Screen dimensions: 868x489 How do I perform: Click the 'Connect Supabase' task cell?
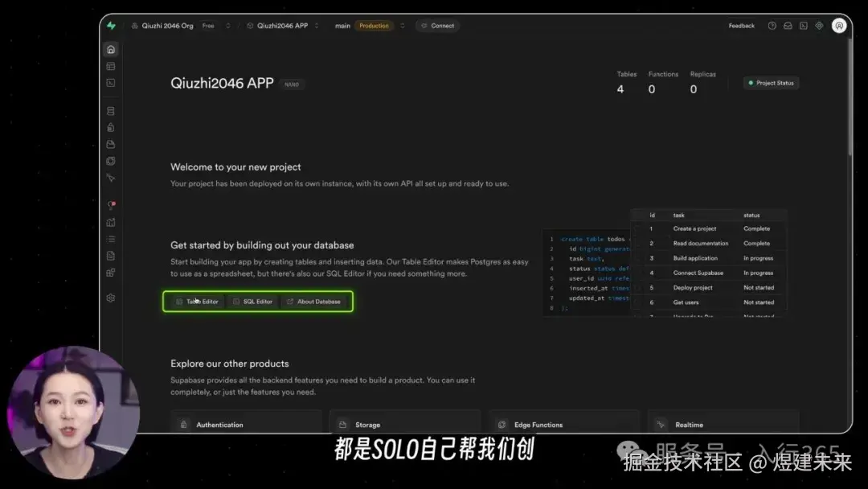(x=698, y=273)
